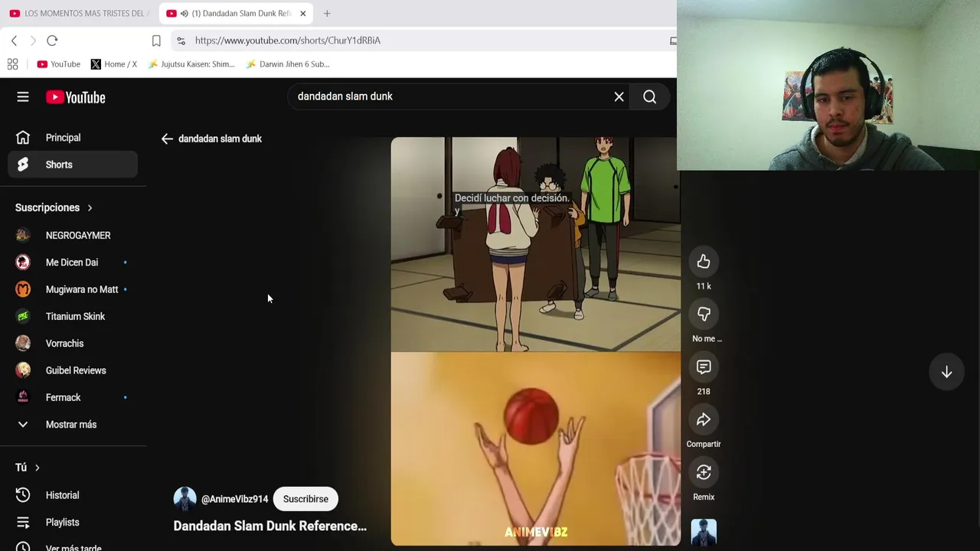
Task: Open Principal in the sidebar
Action: [x=73, y=138]
